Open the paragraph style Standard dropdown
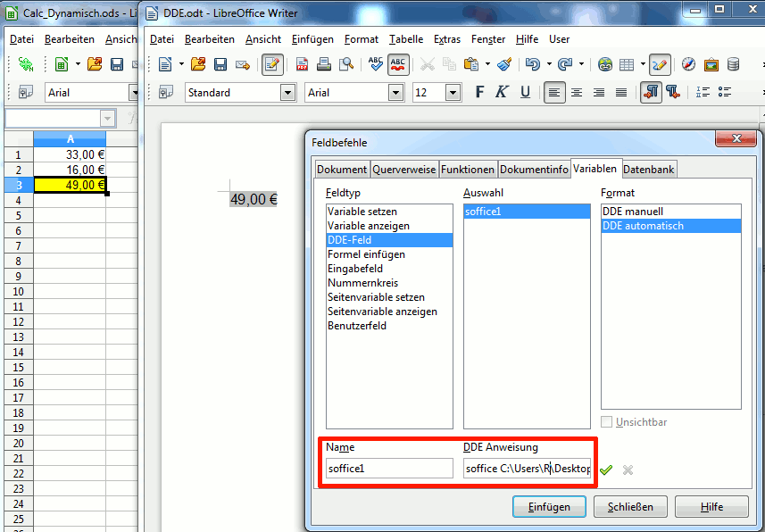Image resolution: width=765 pixels, height=532 pixels. [287, 93]
